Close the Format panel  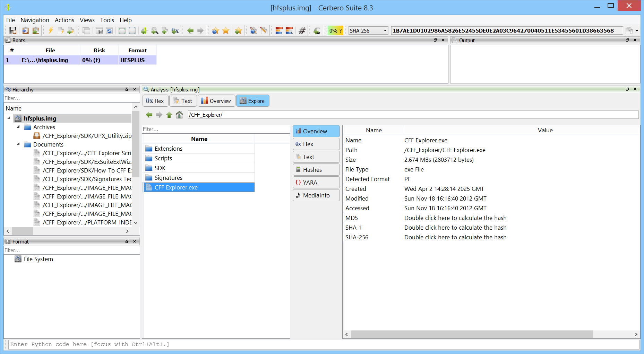135,241
